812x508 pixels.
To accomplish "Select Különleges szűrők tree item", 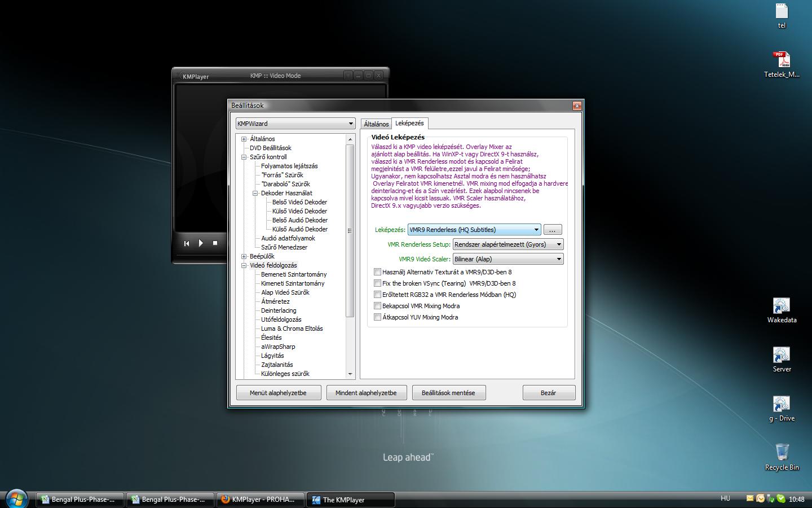I will click(285, 374).
